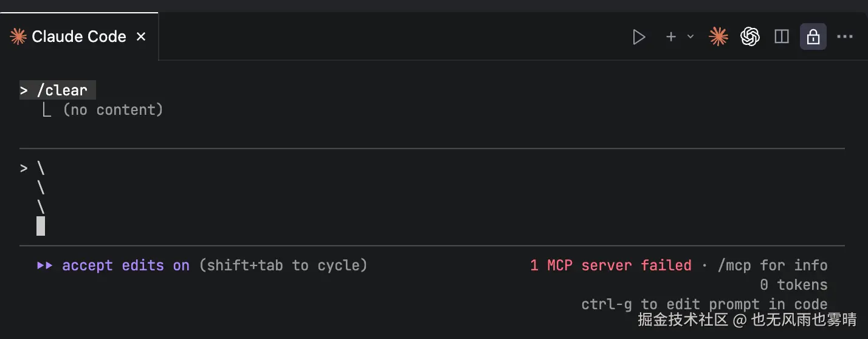This screenshot has height=339, width=868.
Task: Open the orange Claude icon in toolbar
Action: 718,37
